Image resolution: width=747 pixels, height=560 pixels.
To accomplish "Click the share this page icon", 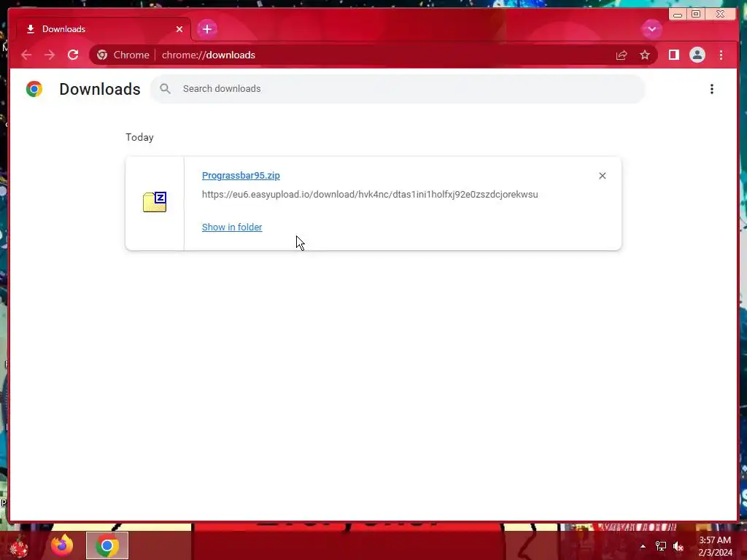I will point(622,55).
